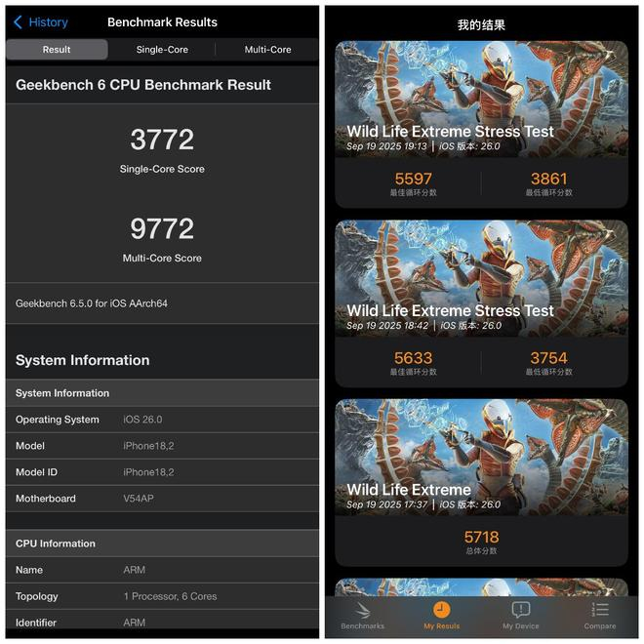Click the CPU Information section header
Image resolution: width=644 pixels, height=644 pixels.
[162, 543]
